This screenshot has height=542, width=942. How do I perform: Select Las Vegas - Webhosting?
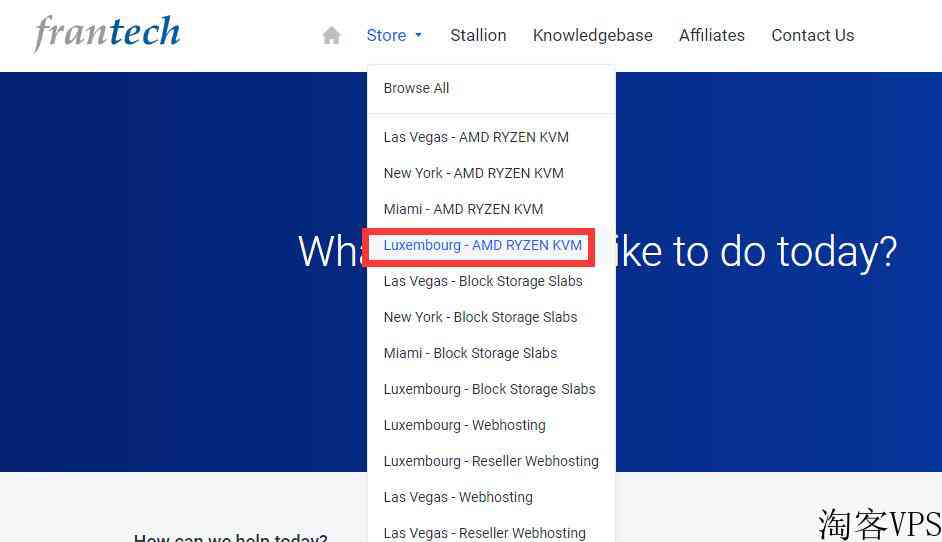point(458,497)
